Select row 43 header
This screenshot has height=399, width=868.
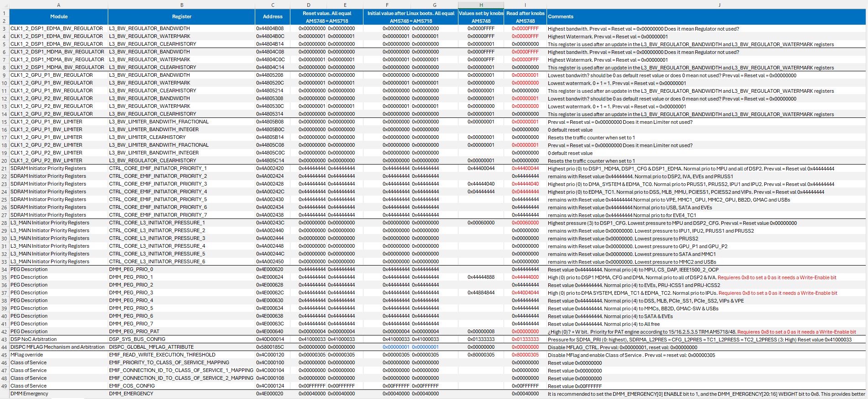tap(5, 339)
